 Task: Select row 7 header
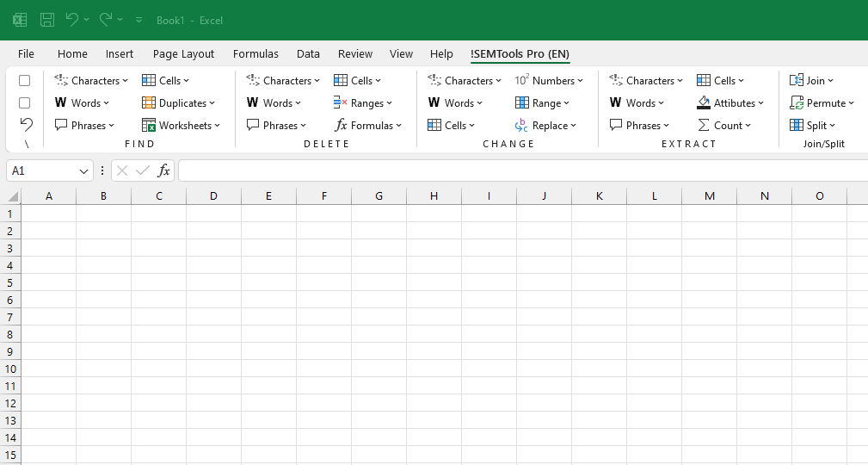tap(10, 318)
